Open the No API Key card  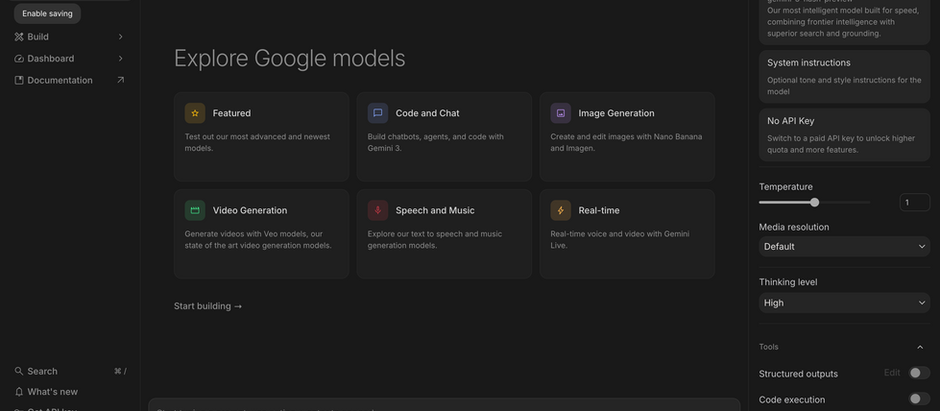click(844, 135)
